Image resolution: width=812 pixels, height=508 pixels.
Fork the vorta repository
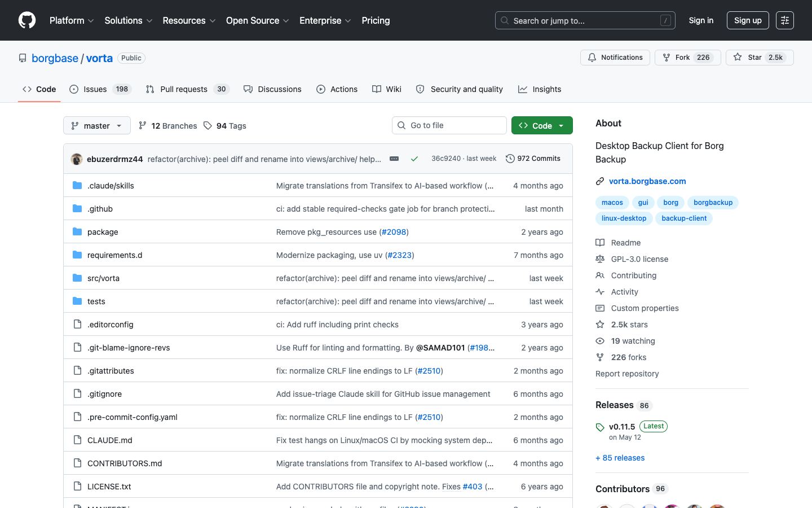point(688,58)
